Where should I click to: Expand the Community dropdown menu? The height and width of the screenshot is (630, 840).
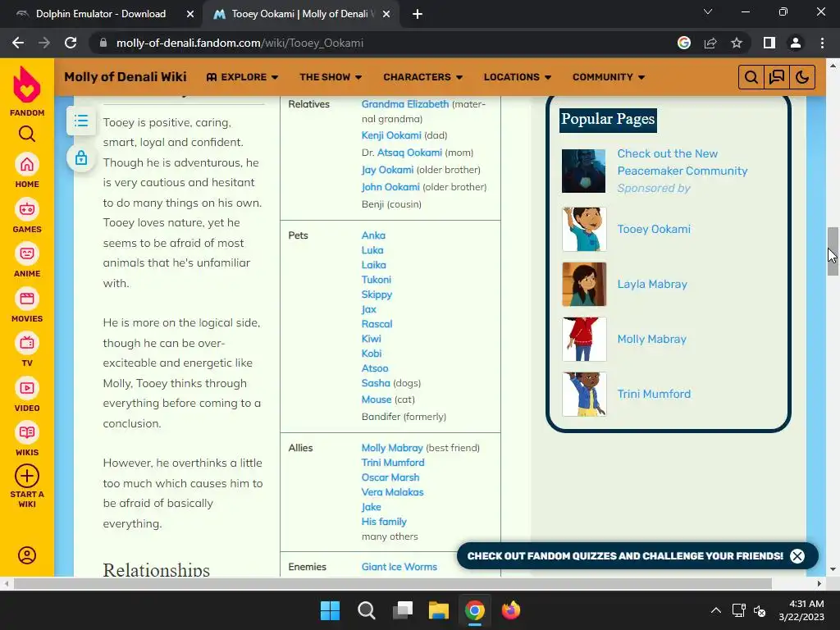point(609,77)
